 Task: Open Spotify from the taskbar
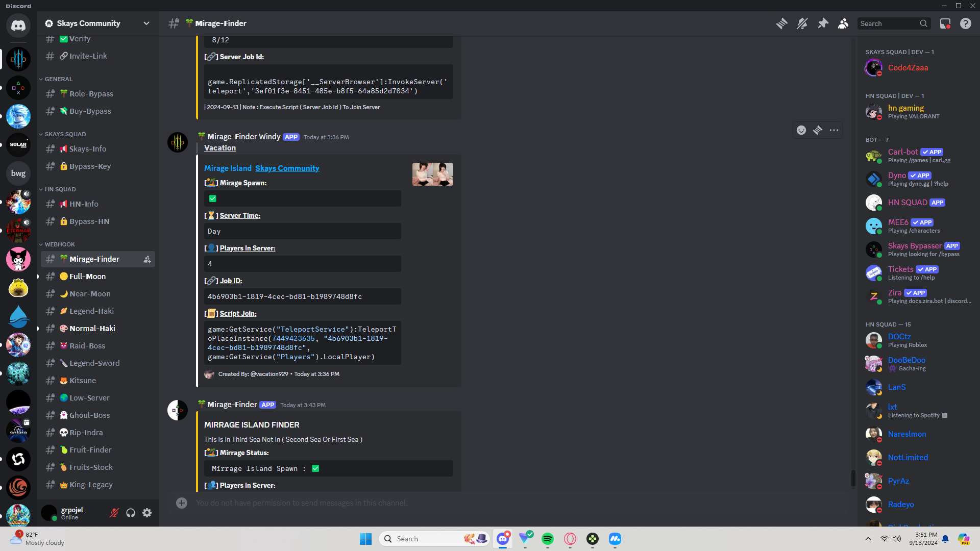(548, 539)
